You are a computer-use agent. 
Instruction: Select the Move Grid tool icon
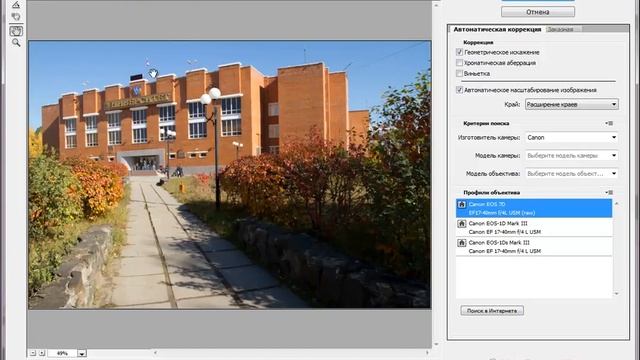[16, 17]
